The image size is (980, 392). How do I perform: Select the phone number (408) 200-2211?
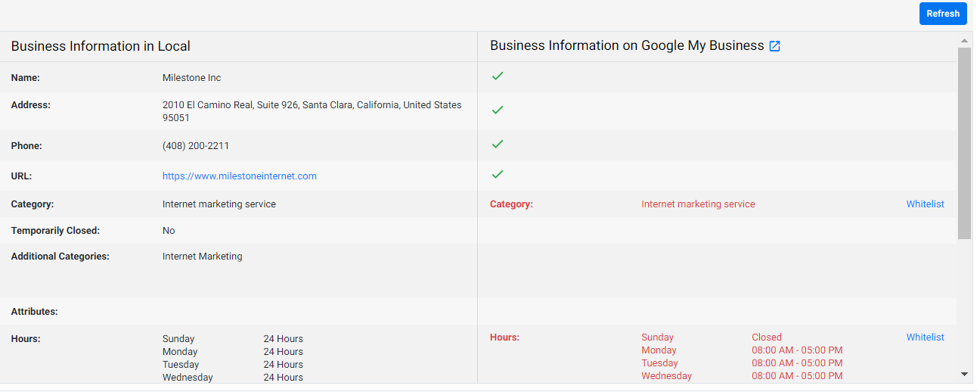tap(196, 146)
